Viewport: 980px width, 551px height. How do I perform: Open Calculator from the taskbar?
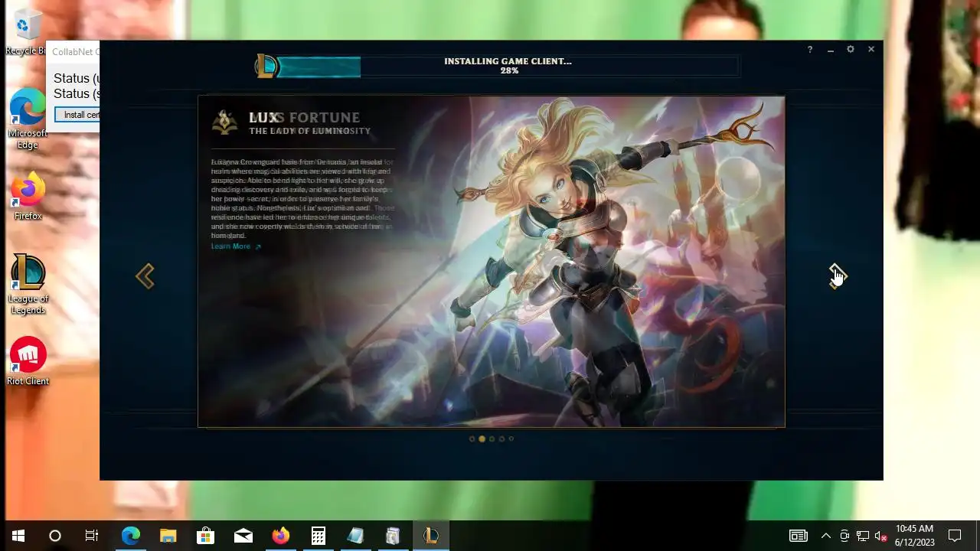tap(318, 536)
